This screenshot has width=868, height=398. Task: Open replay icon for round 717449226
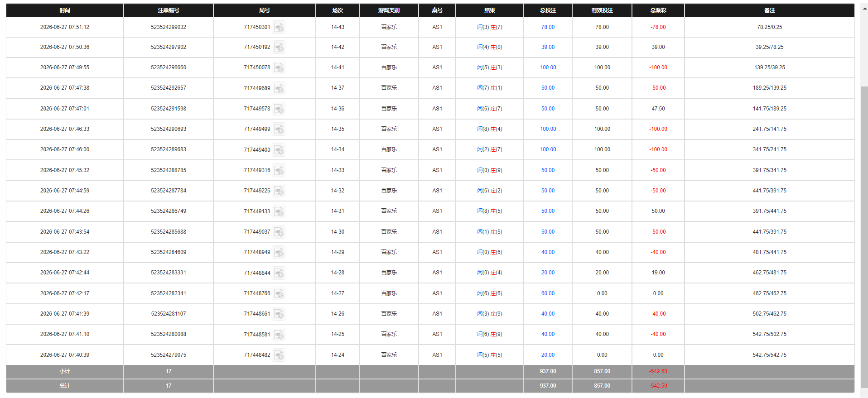[279, 191]
